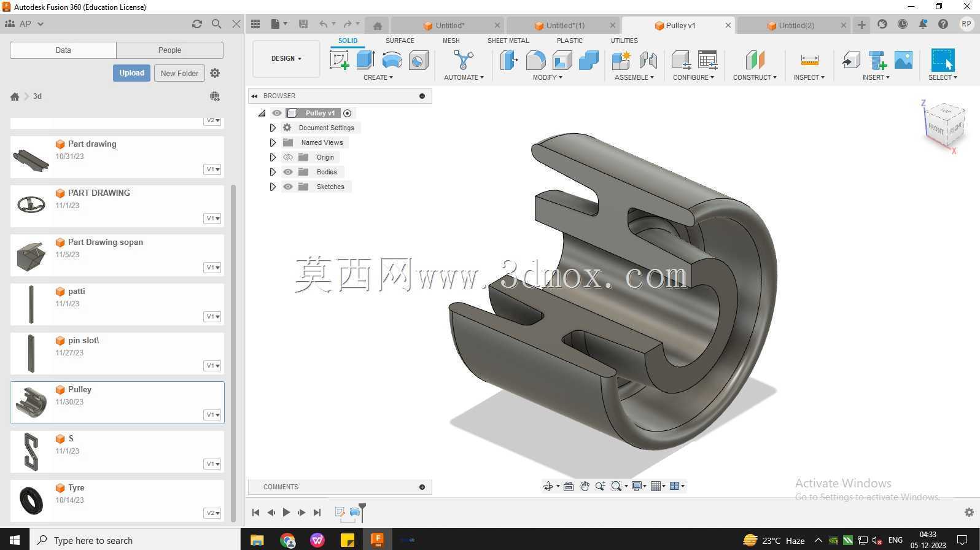Click the Change Parameters table icon
980x550 pixels.
707,60
